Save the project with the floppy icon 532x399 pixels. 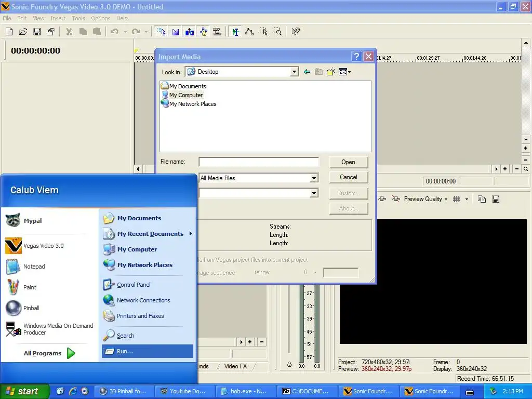click(37, 32)
